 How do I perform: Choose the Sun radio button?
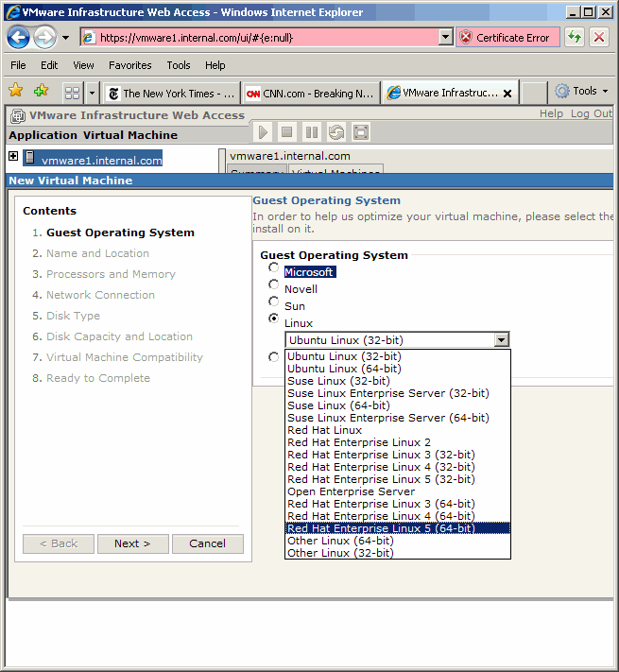pyautogui.click(x=274, y=302)
